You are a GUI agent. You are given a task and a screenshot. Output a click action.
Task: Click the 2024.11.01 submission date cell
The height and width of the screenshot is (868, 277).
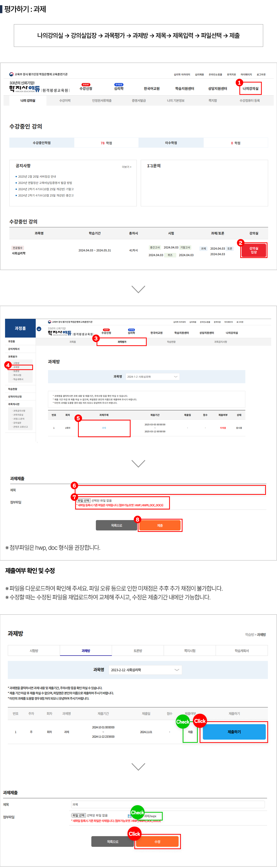click(x=146, y=732)
